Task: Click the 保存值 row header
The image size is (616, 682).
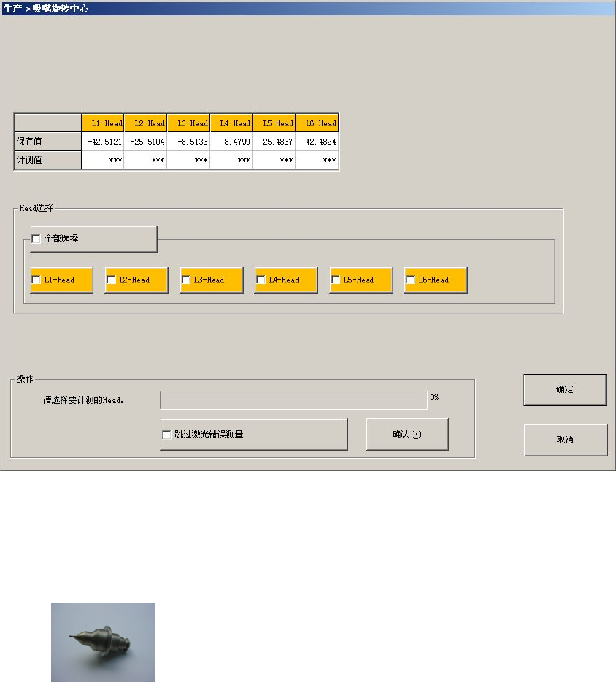Action: pos(48,142)
